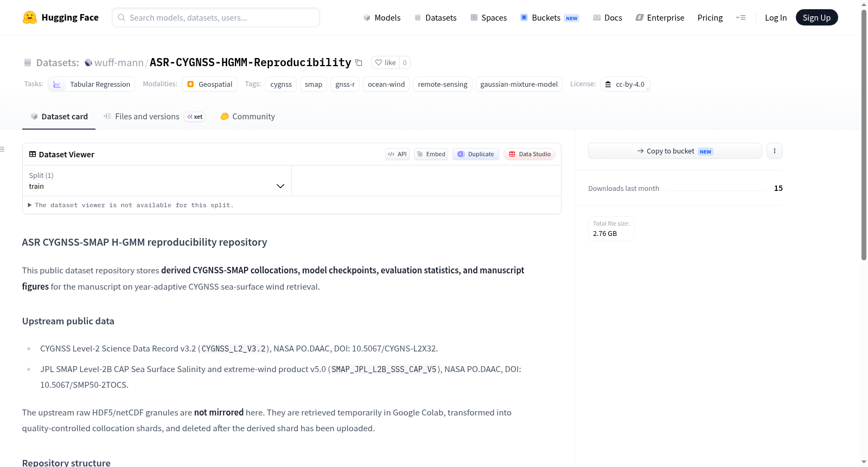Viewport: 868px width, 467px height.
Task: Switch to the Dataset card tab
Action: click(59, 116)
